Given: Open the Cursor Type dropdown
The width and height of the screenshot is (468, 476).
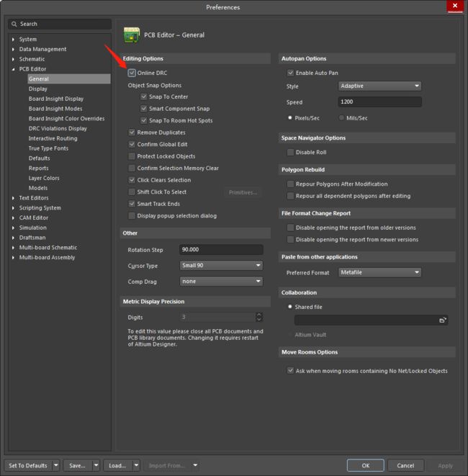Looking at the screenshot, I should [221, 265].
